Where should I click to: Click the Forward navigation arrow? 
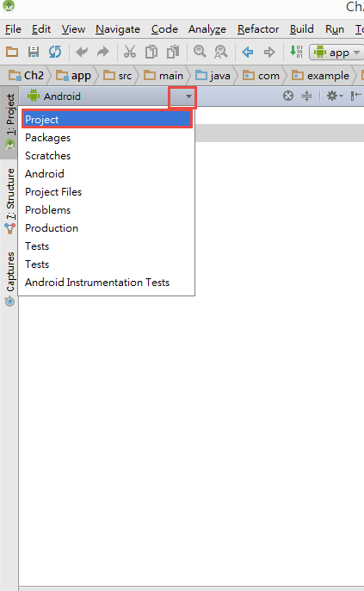(x=269, y=52)
